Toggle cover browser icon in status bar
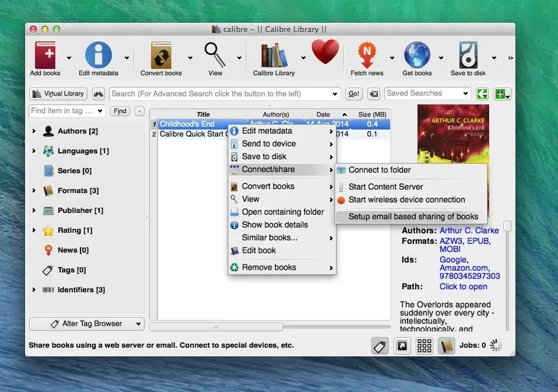This screenshot has width=558, height=392. (402, 346)
